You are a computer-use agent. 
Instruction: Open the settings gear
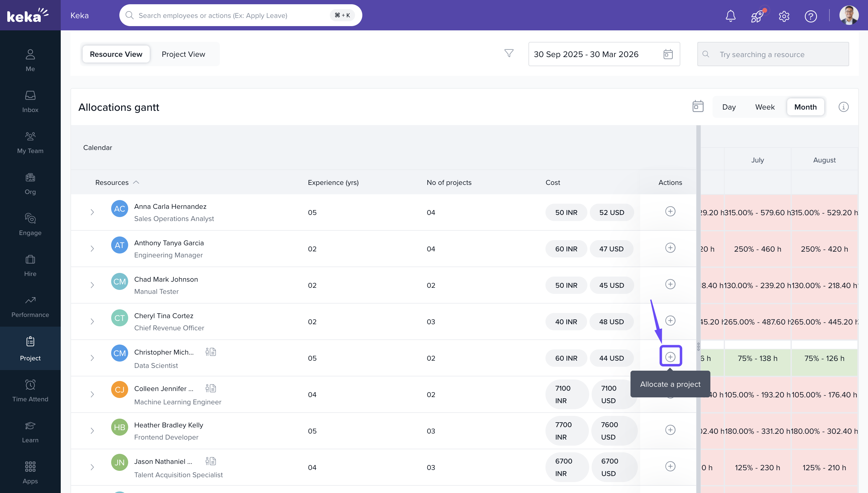click(784, 16)
